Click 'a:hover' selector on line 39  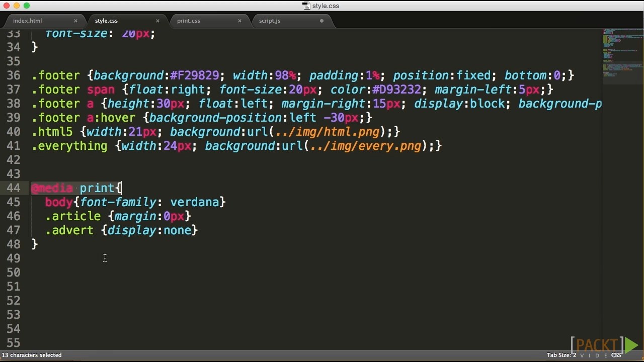pos(111,118)
